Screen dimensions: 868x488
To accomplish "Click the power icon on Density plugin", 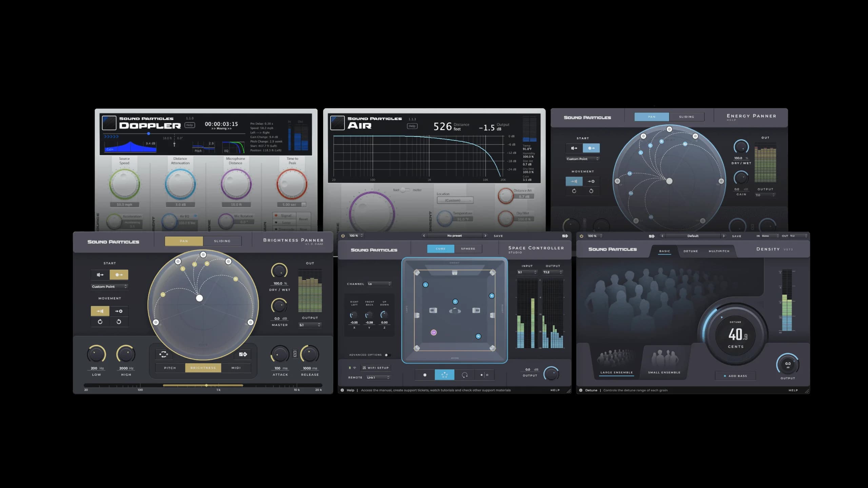I will 581,236.
